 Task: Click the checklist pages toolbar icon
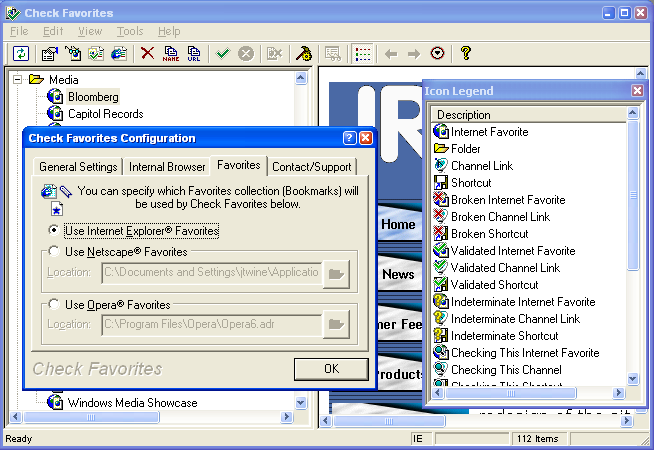[x=96, y=53]
